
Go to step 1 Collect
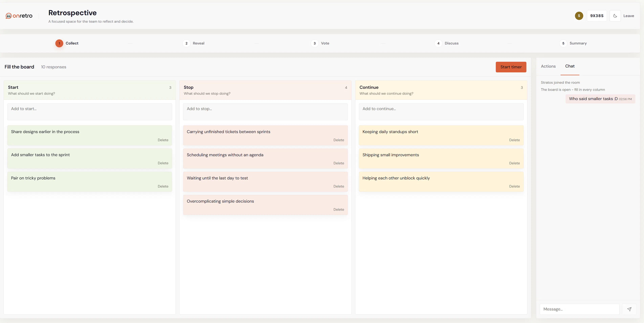coord(67,43)
